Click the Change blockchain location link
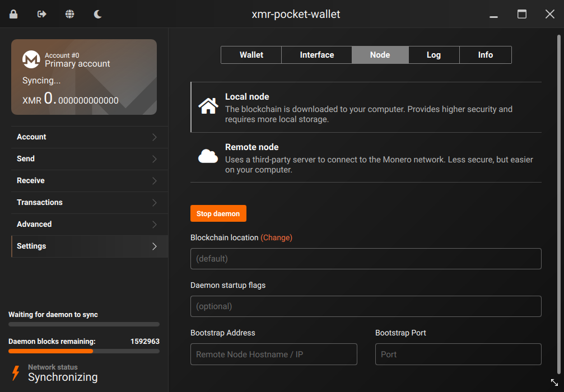The width and height of the screenshot is (564, 392). [x=277, y=237]
